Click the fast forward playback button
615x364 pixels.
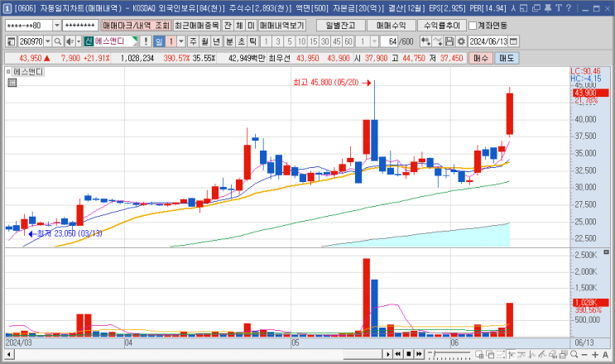click(x=419, y=354)
